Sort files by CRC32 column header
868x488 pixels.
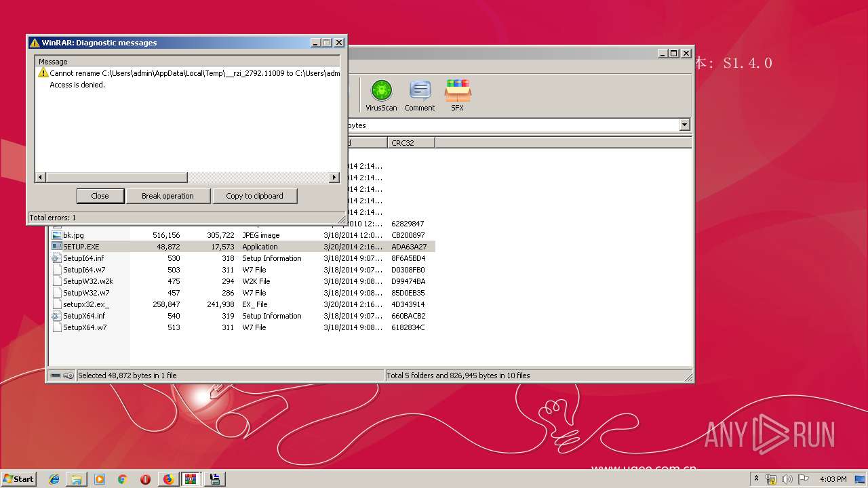[x=412, y=142]
